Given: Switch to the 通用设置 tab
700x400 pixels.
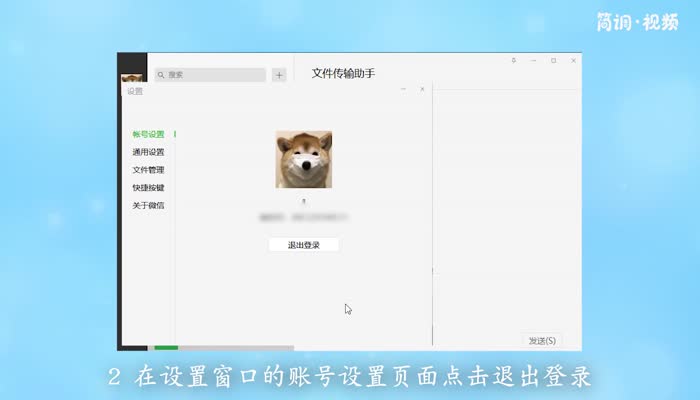Looking at the screenshot, I should [x=148, y=152].
